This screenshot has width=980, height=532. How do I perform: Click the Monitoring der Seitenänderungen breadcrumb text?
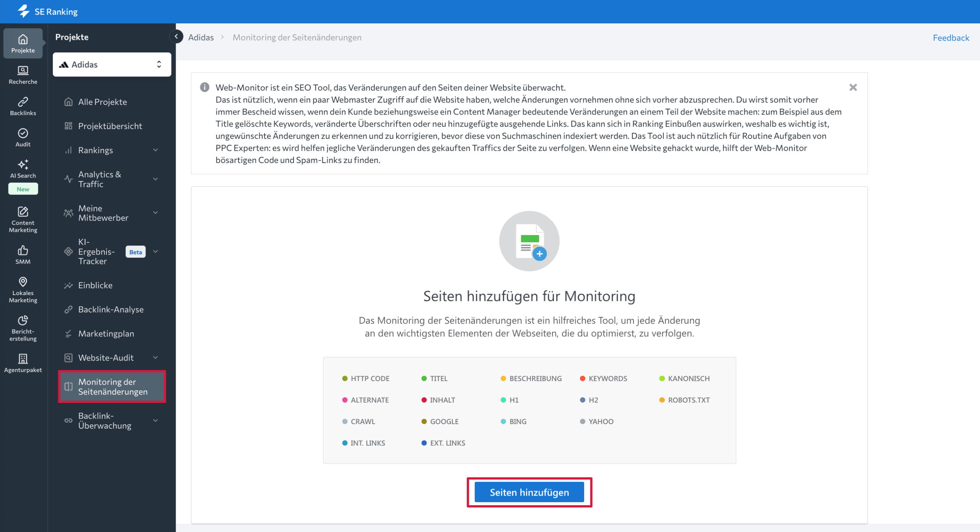[x=297, y=37]
